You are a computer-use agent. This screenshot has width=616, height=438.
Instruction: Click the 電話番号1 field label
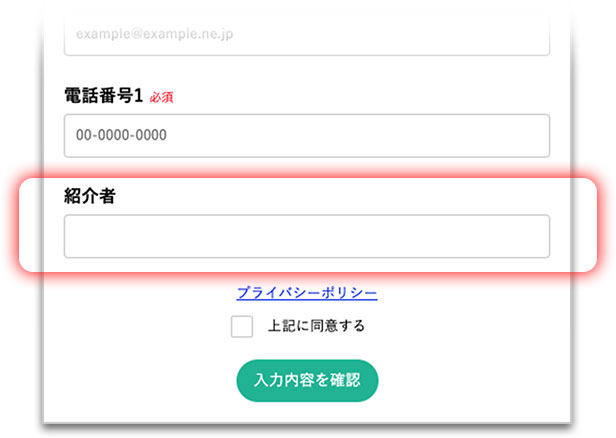(104, 98)
